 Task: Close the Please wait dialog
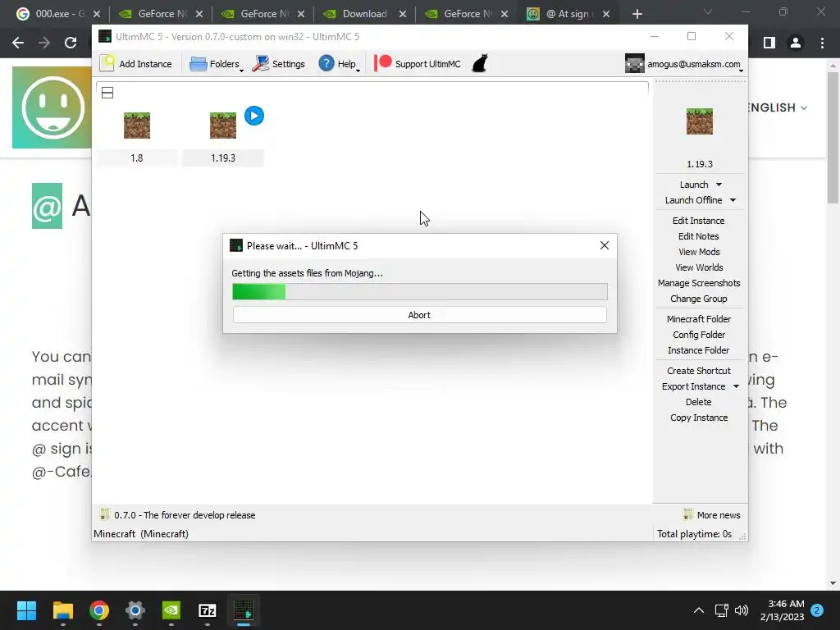pos(605,245)
